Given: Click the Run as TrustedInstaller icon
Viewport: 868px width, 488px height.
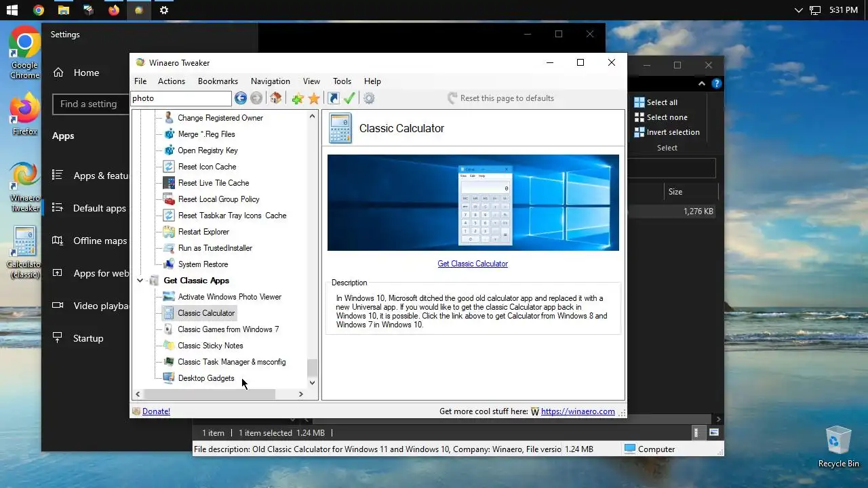Looking at the screenshot, I should coord(169,248).
